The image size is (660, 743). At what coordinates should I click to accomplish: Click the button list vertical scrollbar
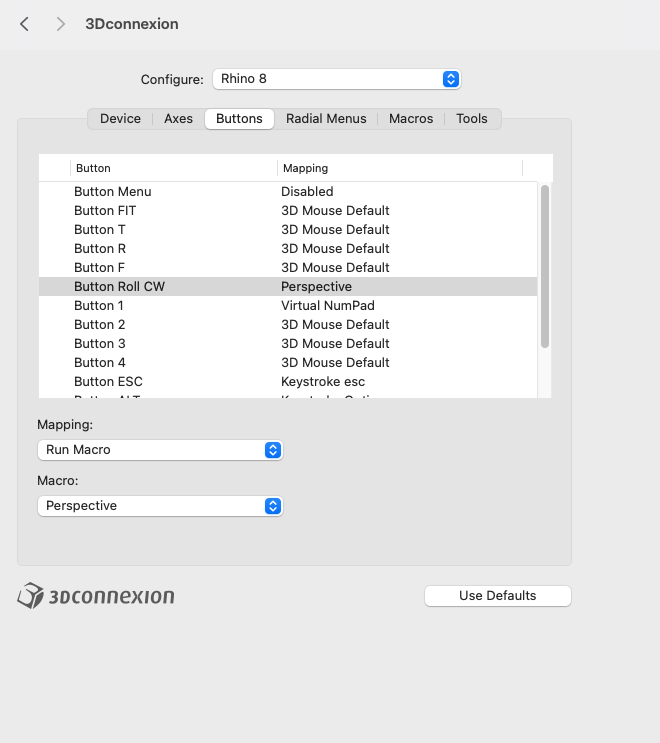(545, 266)
